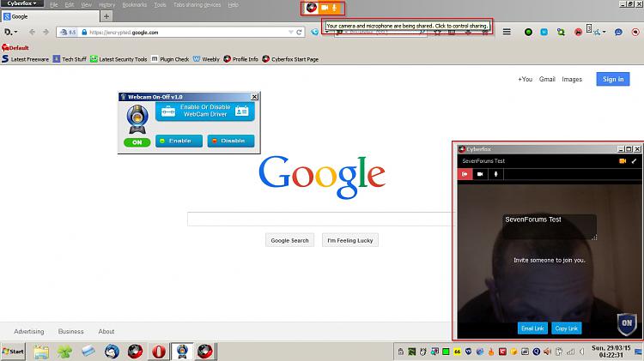The image size is (644, 361).
Task: Open the D. search engine dropdown
Action: (x=10, y=32)
